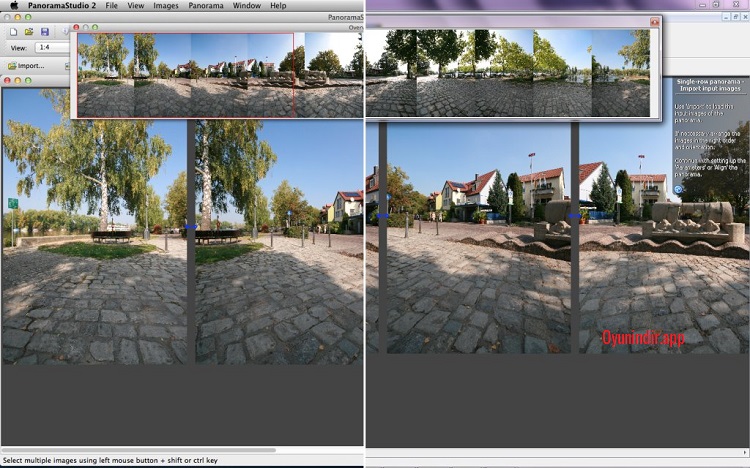Click the blue handle between the first and second images
This screenshot has height=468, width=750.
(x=191, y=227)
